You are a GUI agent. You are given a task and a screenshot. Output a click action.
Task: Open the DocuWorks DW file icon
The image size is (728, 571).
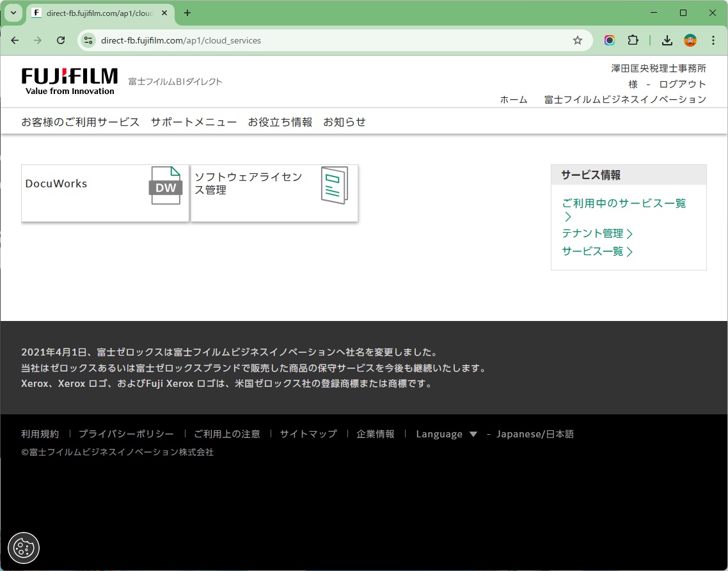166,185
